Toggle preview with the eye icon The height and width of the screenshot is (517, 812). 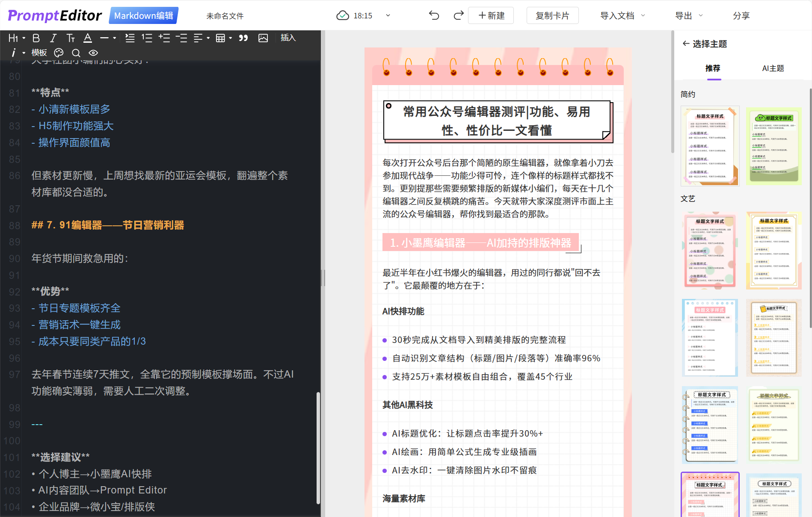(x=93, y=53)
